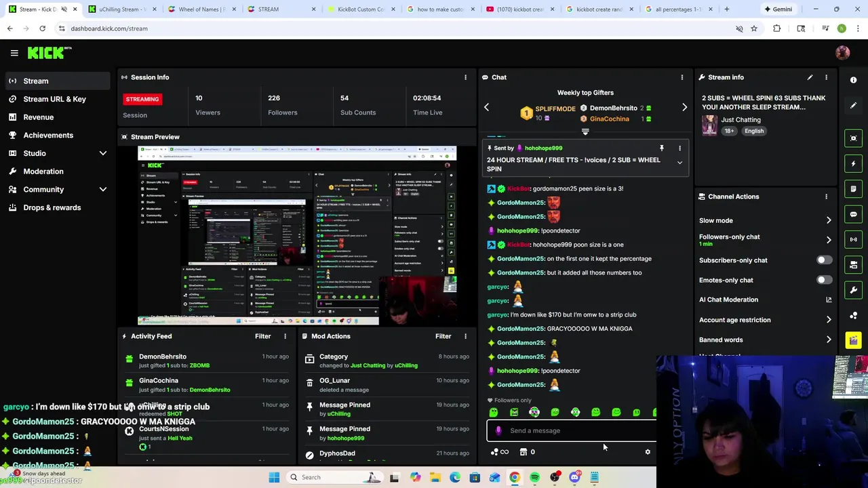Expand the pinned 24 HOUR STREAM message

679,163
